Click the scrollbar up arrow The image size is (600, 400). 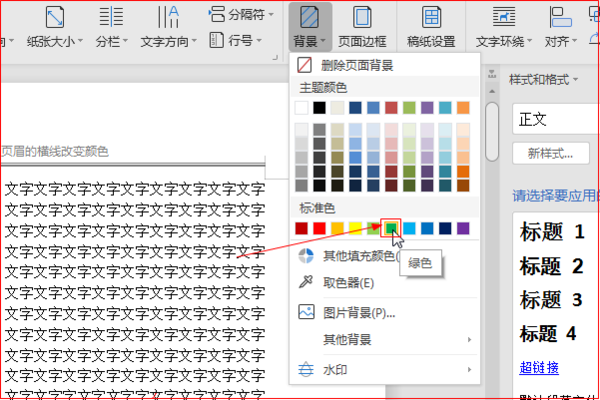492,91
